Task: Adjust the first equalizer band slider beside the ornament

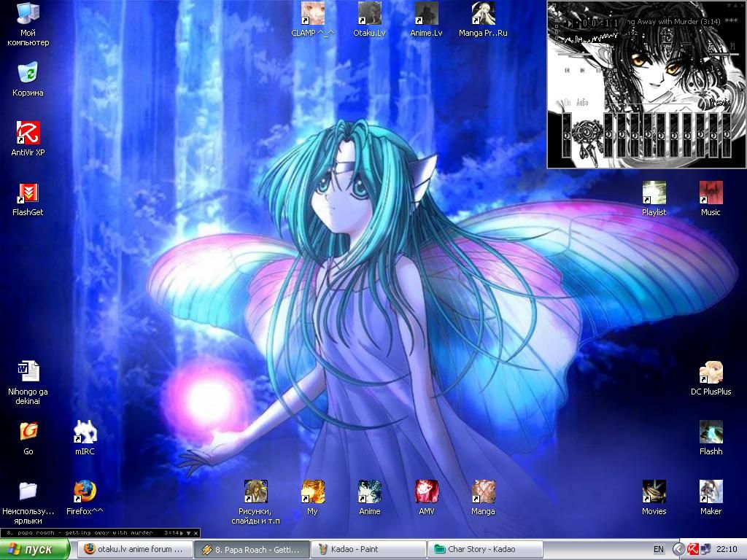Action: [x=609, y=135]
